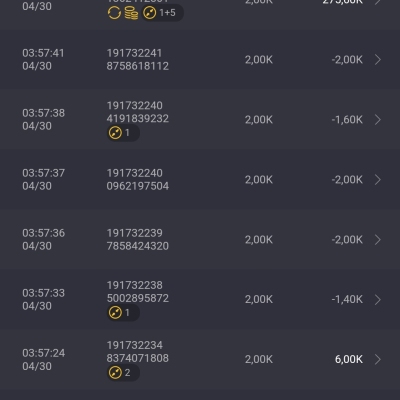Expand the 6,00K win record chevron
400x400 pixels.
tap(378, 359)
